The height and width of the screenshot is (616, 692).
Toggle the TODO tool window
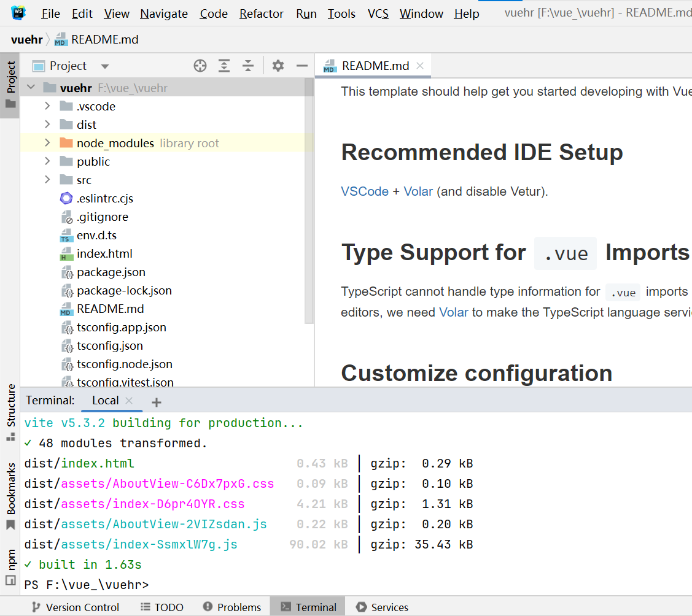(161, 607)
